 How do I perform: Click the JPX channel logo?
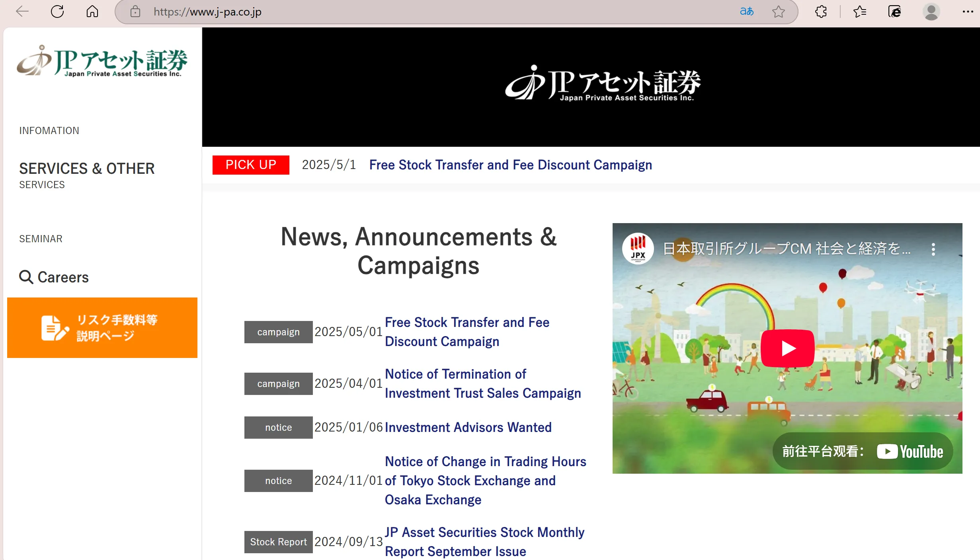(x=638, y=249)
